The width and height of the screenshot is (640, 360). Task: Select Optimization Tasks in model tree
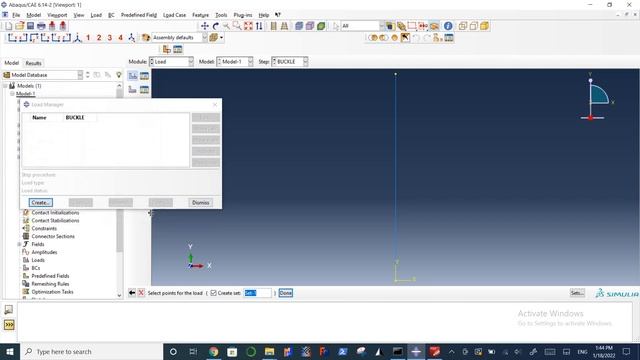[x=52, y=292]
